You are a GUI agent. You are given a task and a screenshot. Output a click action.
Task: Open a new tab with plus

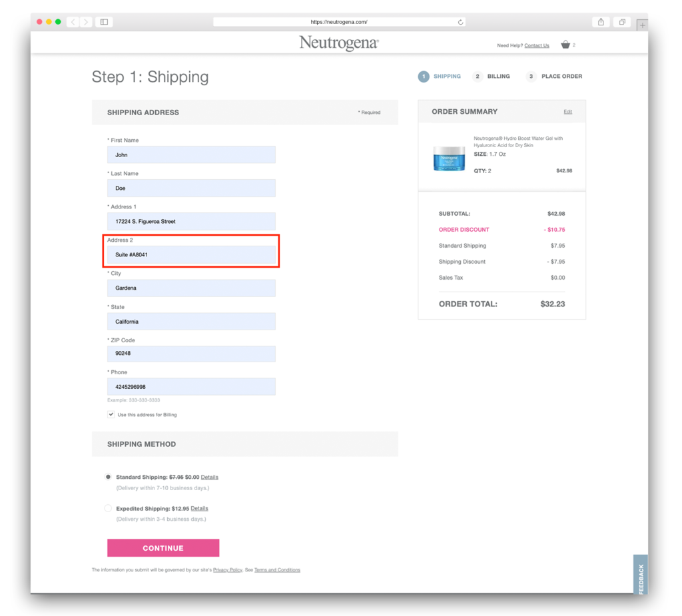[x=642, y=25]
